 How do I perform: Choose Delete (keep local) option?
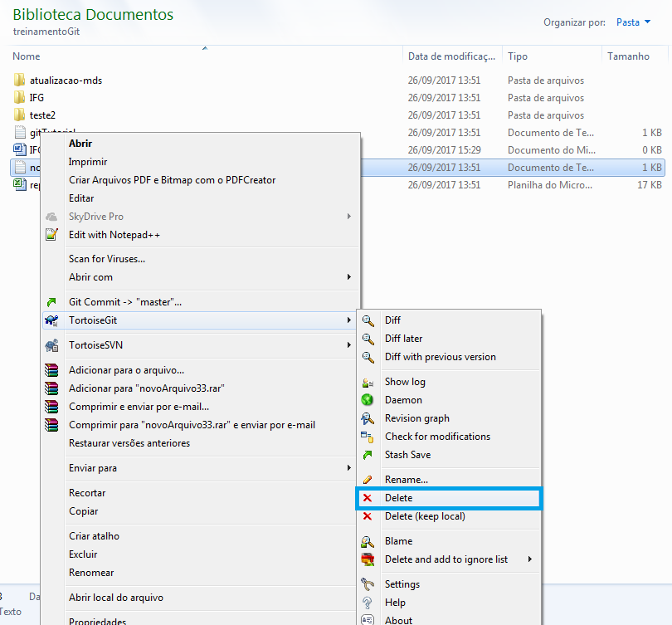[x=425, y=516]
